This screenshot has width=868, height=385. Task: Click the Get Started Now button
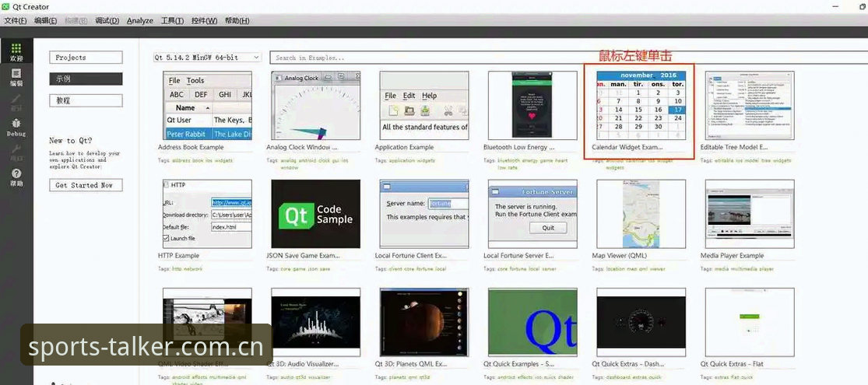pyautogui.click(x=86, y=185)
